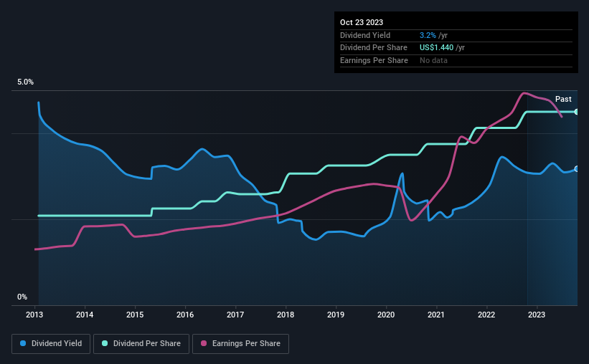This screenshot has width=589, height=364.
Task: Click the 2014 x-axis label
Action: click(85, 315)
